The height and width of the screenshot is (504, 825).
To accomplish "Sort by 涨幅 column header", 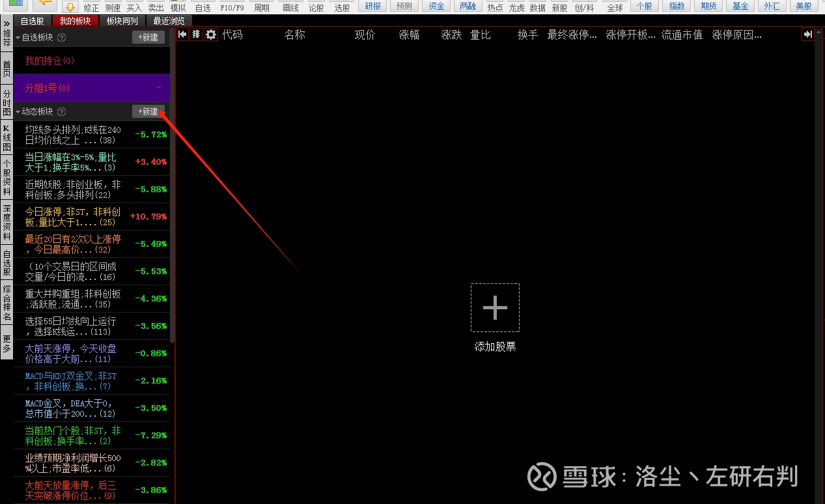I will [x=409, y=35].
